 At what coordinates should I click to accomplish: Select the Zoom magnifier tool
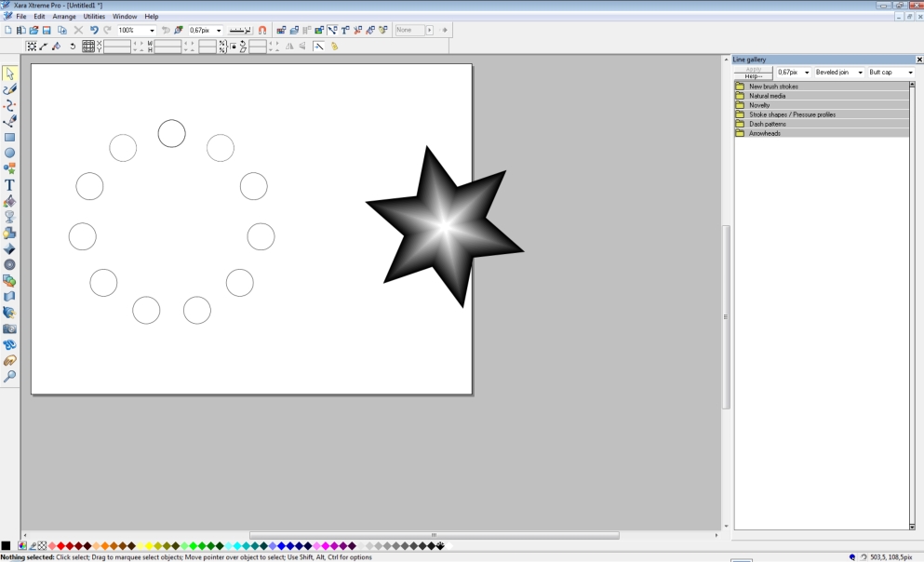[x=9, y=377]
